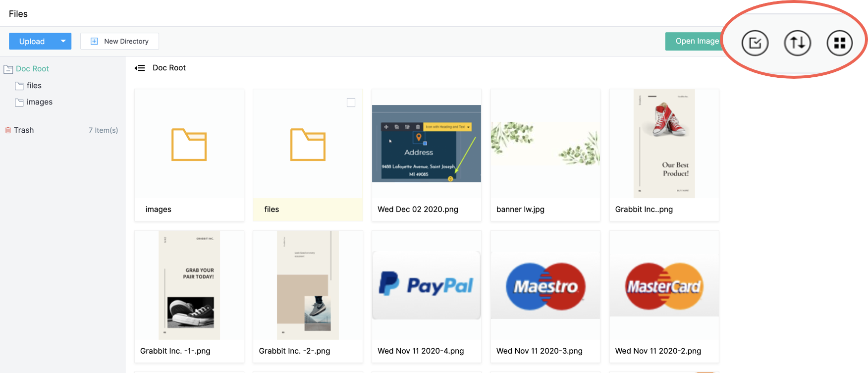This screenshot has width=868, height=373.
Task: Select the MasterCard image thumbnail
Action: 664,285
